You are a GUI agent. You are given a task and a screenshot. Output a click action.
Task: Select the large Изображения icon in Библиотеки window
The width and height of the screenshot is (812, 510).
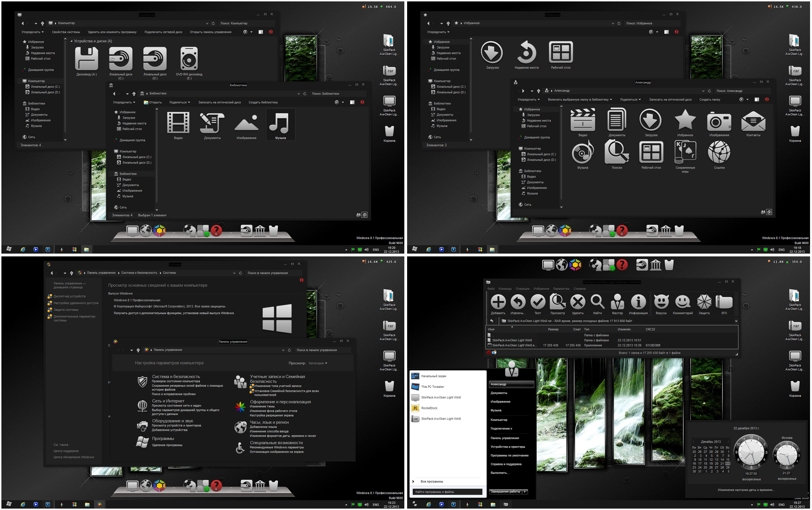point(246,126)
